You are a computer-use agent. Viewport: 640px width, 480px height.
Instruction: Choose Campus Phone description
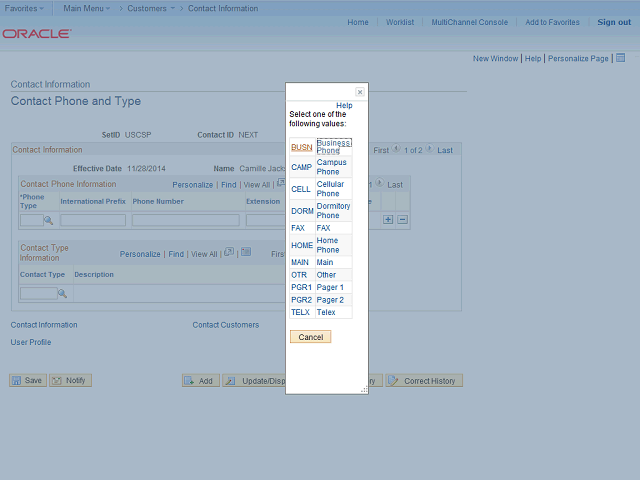[331, 167]
